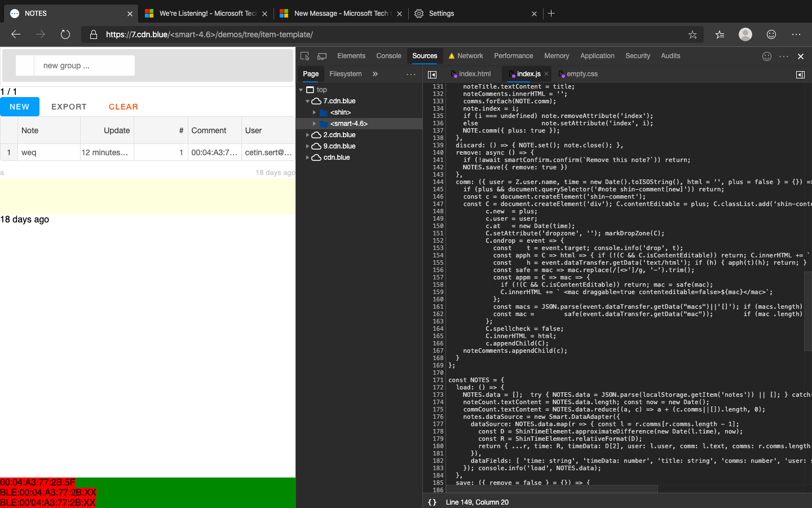This screenshot has height=508, width=812.
Task: Open the favorites star in the address bar
Action: coord(692,34)
